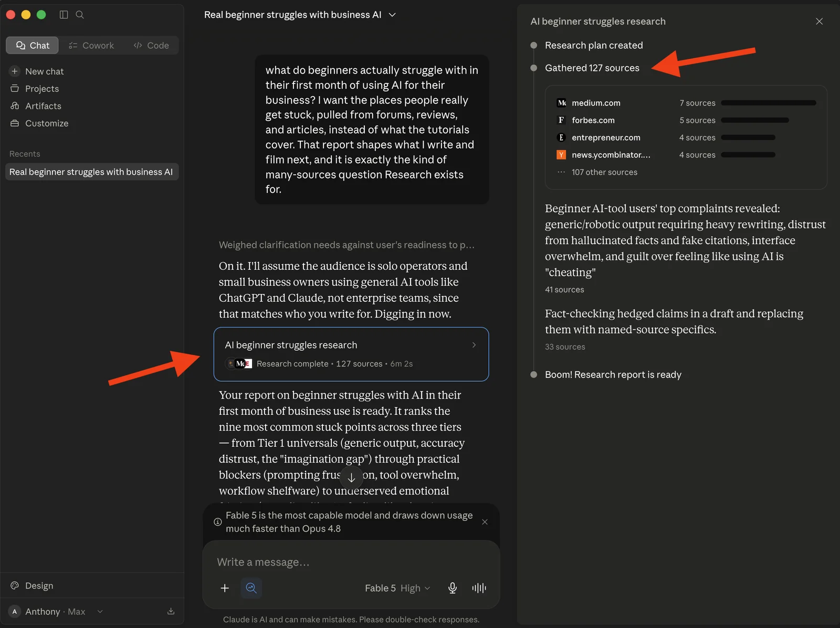Click the download icon beside the account name
840x628 pixels.
pyautogui.click(x=171, y=612)
